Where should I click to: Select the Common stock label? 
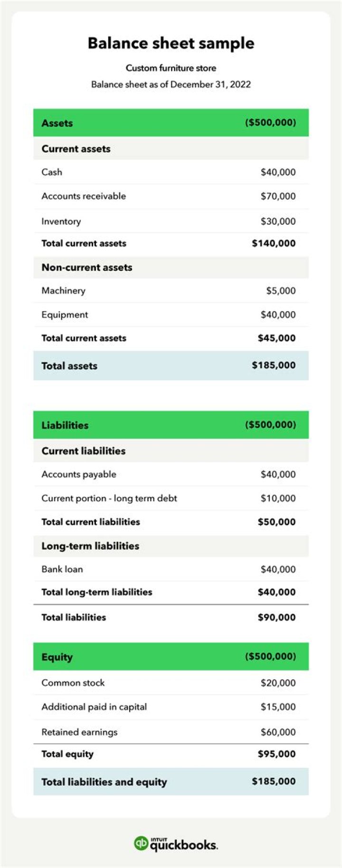click(x=73, y=683)
